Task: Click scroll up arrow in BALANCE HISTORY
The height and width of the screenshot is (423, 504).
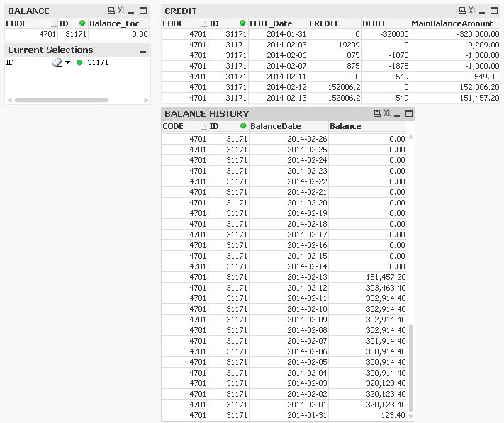Action: pyautogui.click(x=410, y=137)
